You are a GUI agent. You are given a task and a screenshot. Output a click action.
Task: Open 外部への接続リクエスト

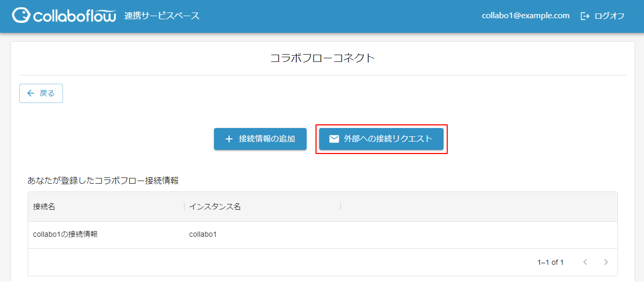tap(388, 139)
